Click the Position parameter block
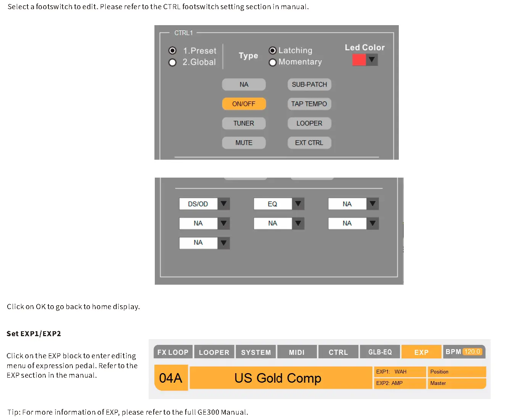The image size is (509, 420). [x=457, y=372]
